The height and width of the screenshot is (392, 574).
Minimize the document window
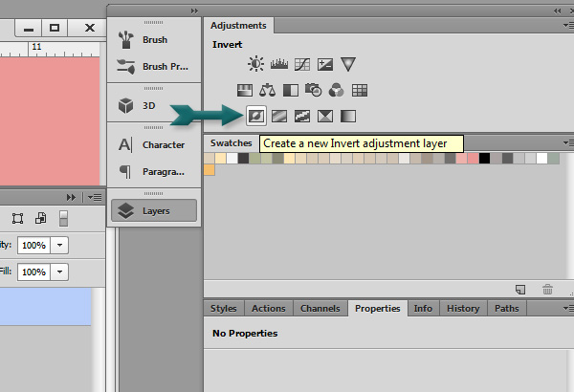coord(29,28)
